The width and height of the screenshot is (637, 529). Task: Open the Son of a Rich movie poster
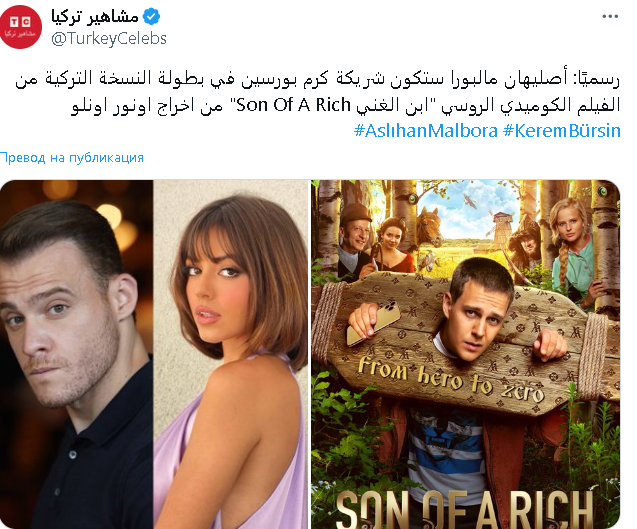tap(466, 354)
